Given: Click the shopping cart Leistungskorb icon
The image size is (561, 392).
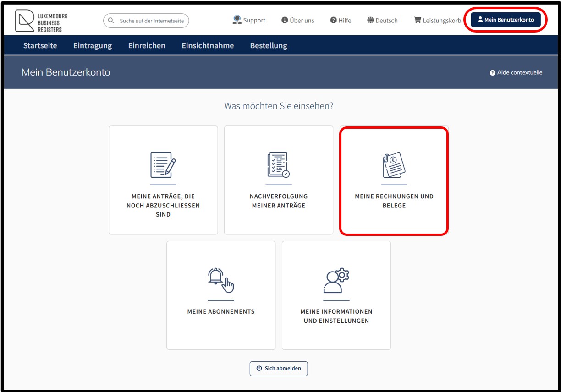Looking at the screenshot, I should (x=417, y=20).
